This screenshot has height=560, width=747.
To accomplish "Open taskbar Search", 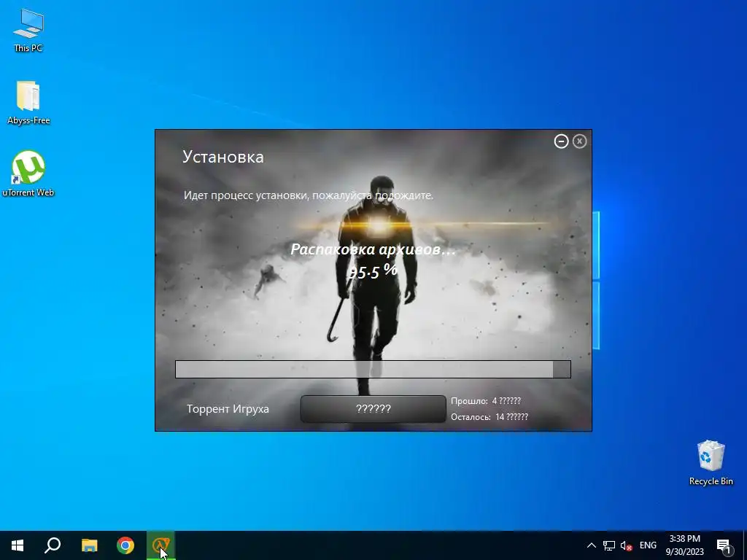I will tap(53, 545).
